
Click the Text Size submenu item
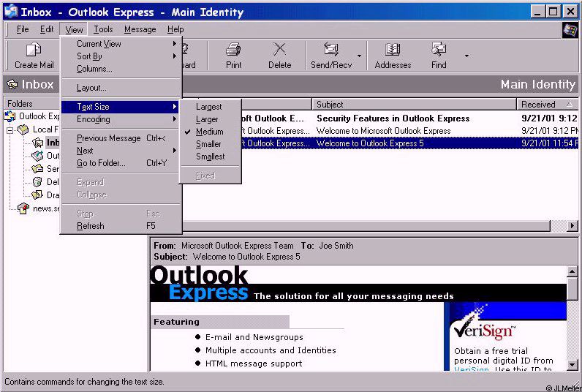pyautogui.click(x=120, y=107)
